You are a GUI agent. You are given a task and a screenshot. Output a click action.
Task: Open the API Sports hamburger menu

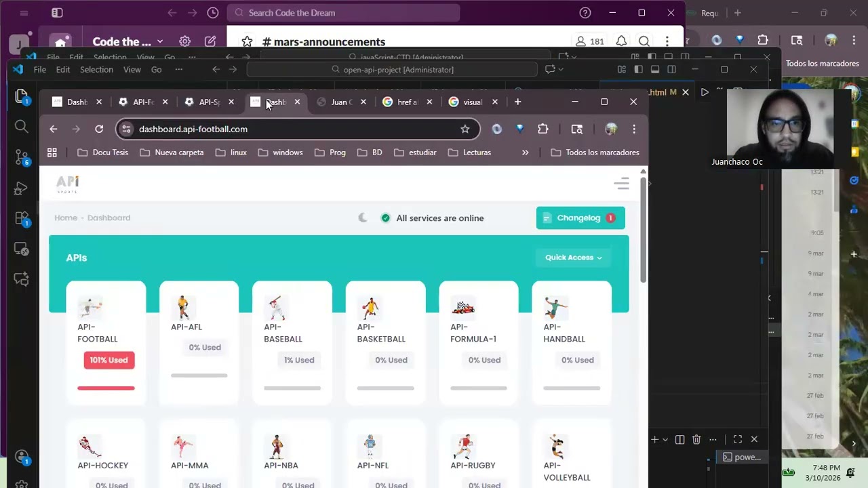(621, 184)
